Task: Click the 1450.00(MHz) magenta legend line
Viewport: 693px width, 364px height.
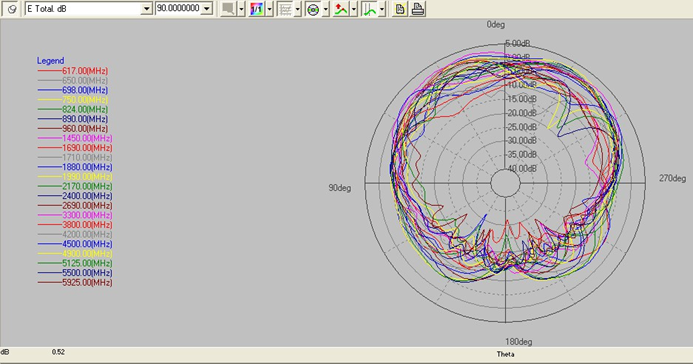Action: 50,138
